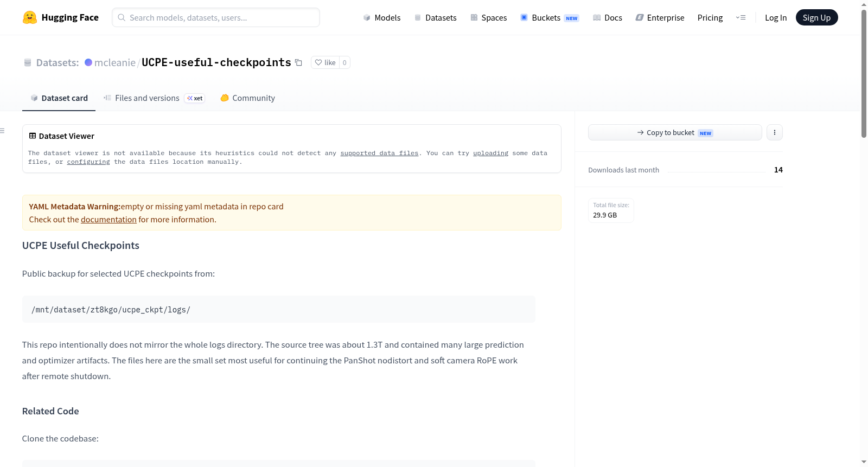Go to the Pricing page
Screen dimensions: 868x467
tap(710, 17)
